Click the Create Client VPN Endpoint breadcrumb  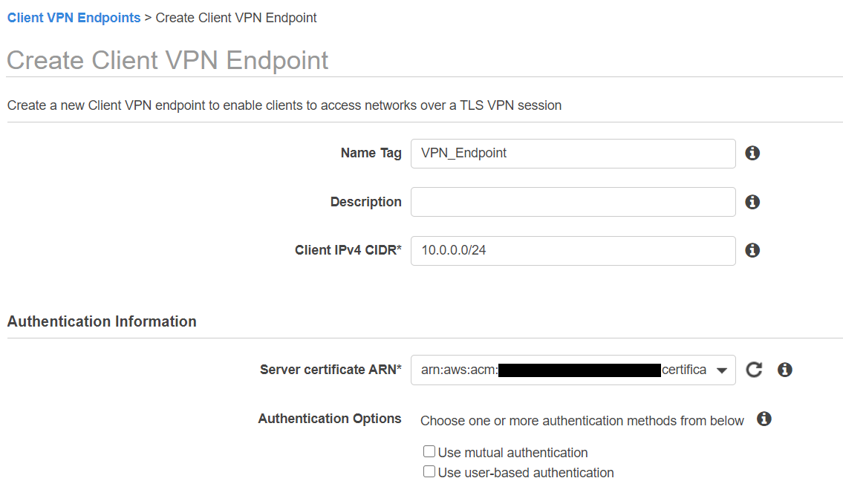coord(236,18)
